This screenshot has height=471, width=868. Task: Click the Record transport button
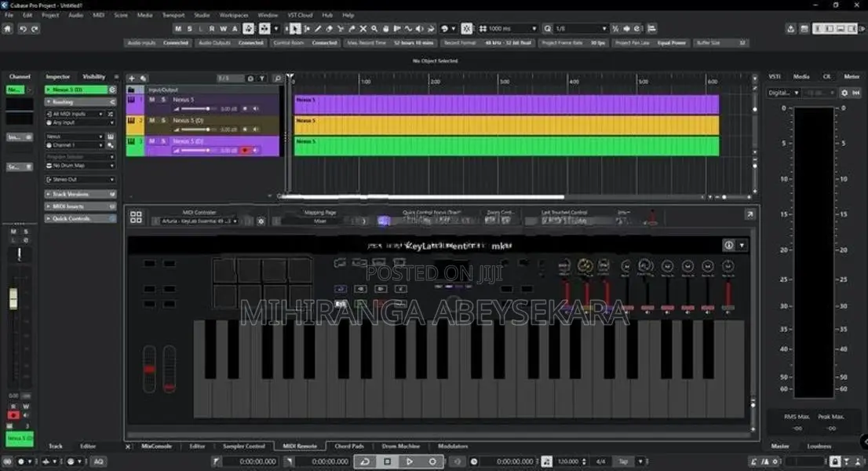[x=432, y=461]
